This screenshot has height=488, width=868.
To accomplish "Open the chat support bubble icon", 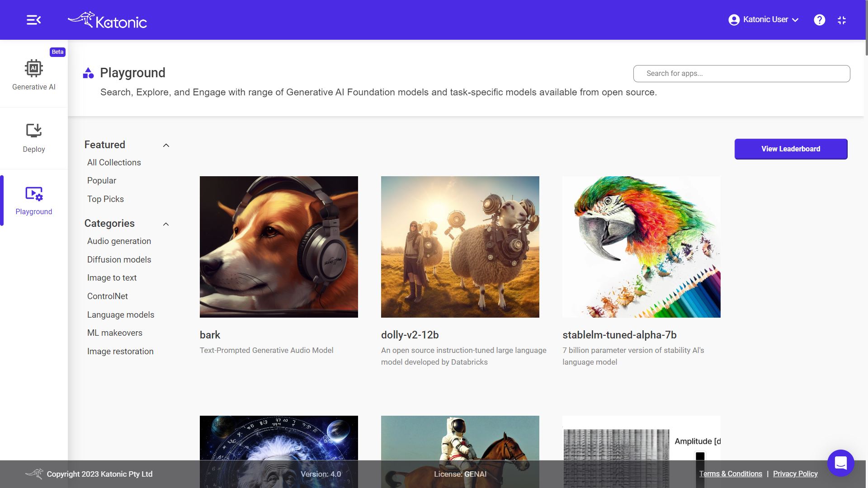I will (840, 463).
